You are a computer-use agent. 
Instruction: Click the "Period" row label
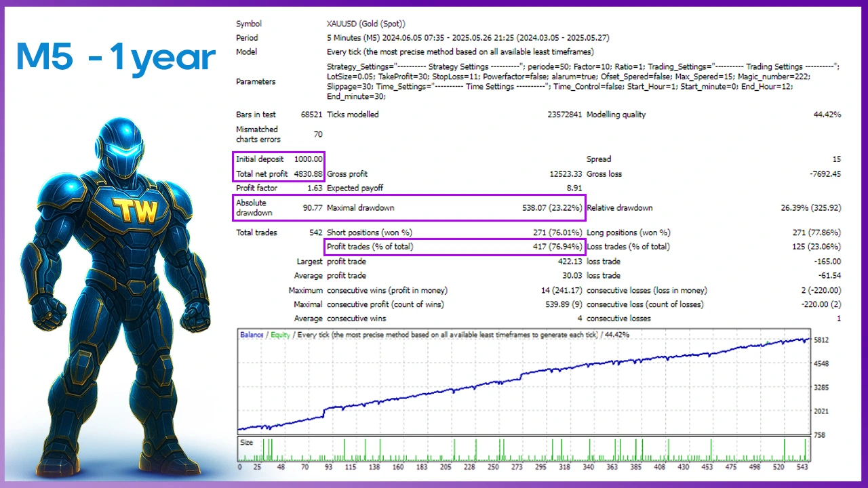coord(247,38)
